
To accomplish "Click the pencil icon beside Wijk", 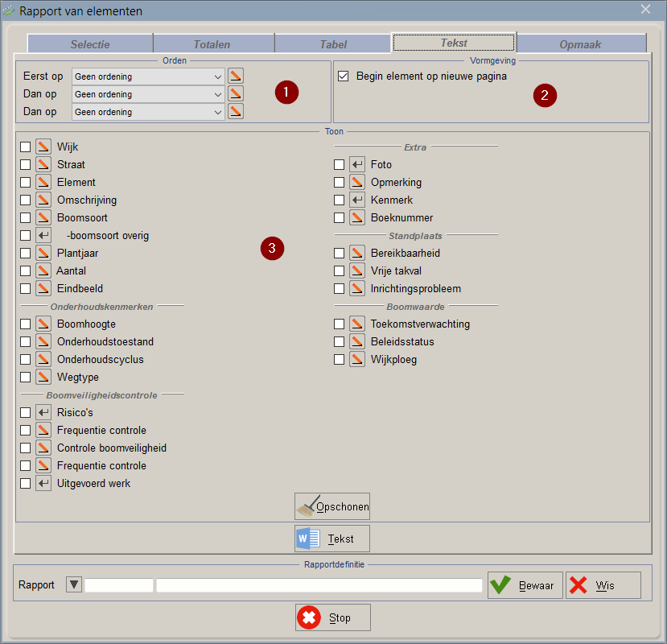I will click(43, 147).
